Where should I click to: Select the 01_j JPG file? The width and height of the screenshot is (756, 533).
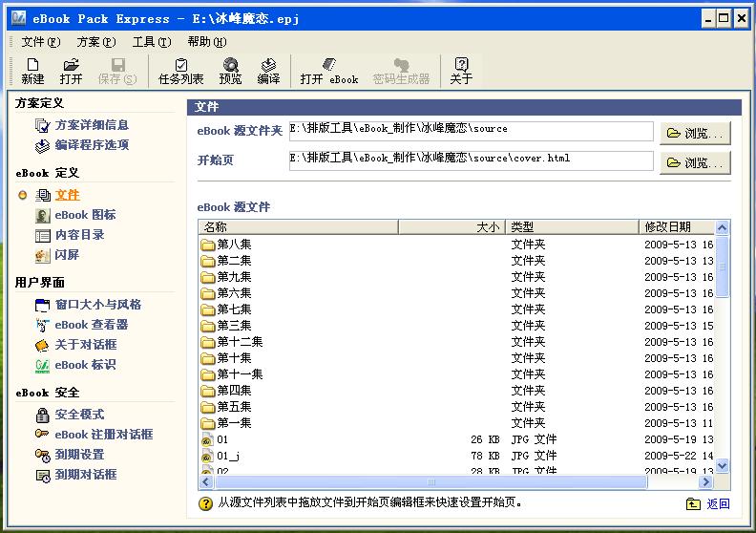pyautogui.click(x=220, y=457)
